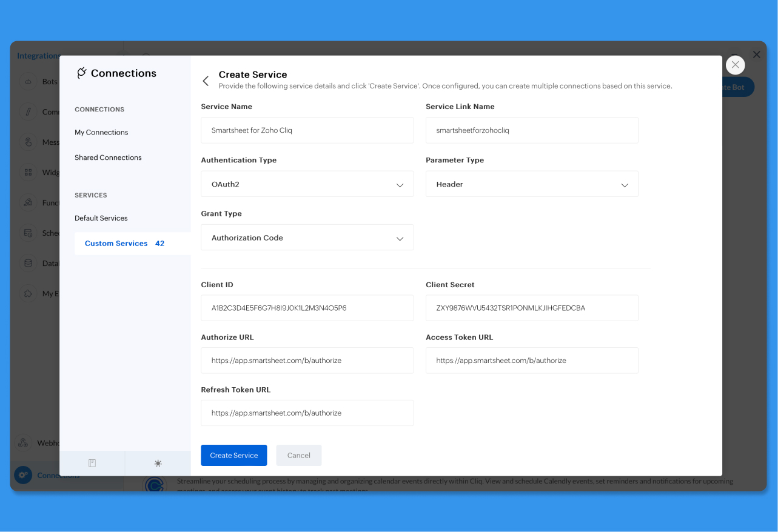Click the Cancel button
This screenshot has height=532, width=778.
click(299, 456)
